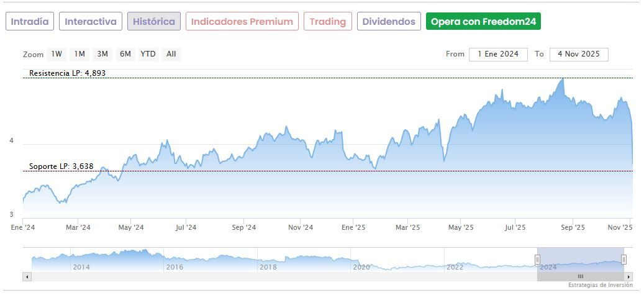Zoom the chart to YTD

click(148, 54)
